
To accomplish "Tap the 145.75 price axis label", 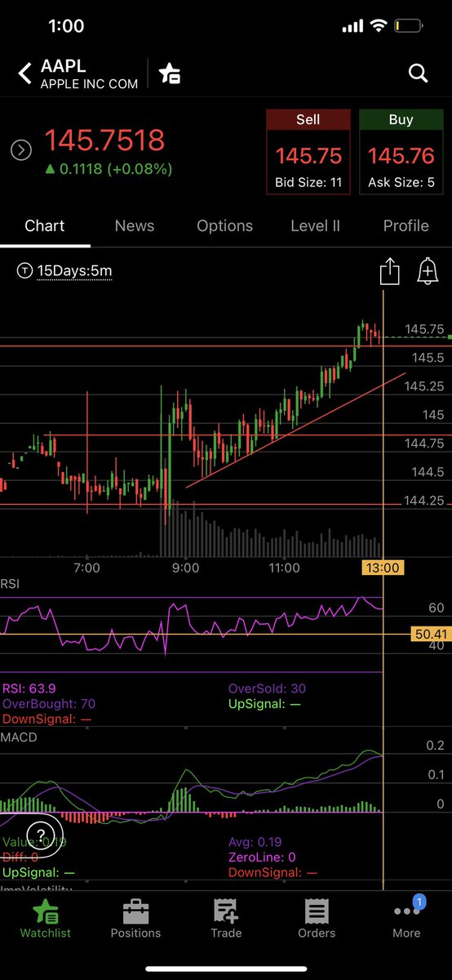I will [424, 329].
